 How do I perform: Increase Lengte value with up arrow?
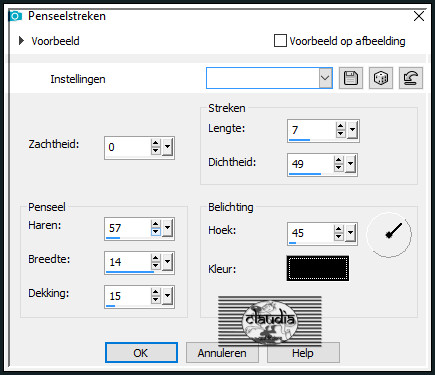(x=340, y=126)
